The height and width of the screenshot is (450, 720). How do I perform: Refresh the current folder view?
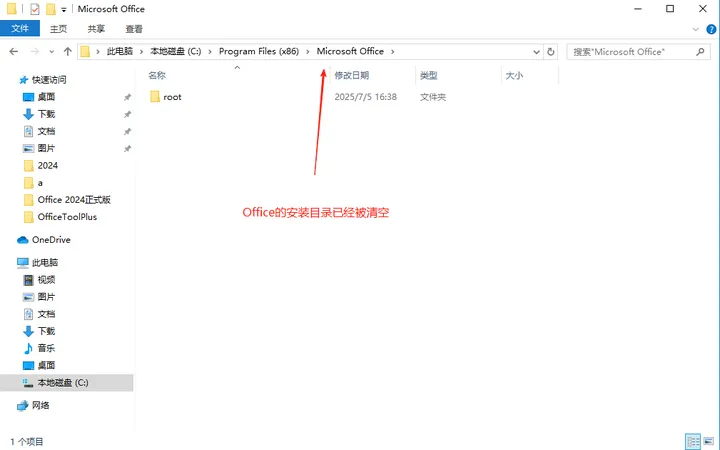point(551,52)
